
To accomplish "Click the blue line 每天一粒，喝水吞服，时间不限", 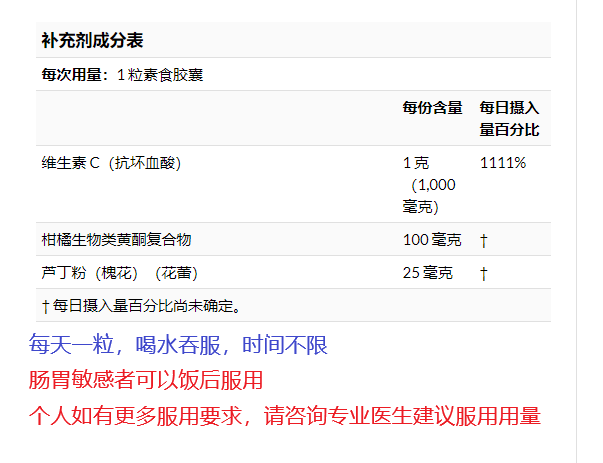I will point(178,345).
